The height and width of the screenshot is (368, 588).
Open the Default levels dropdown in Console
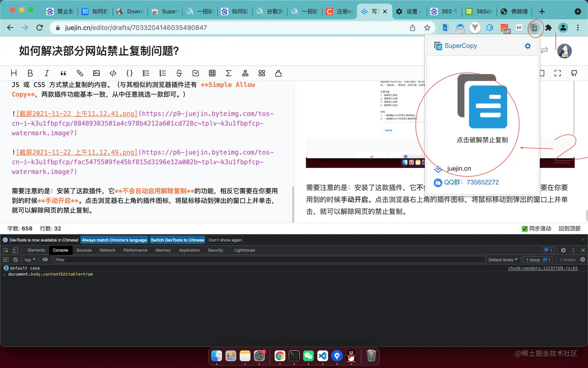[503, 259]
